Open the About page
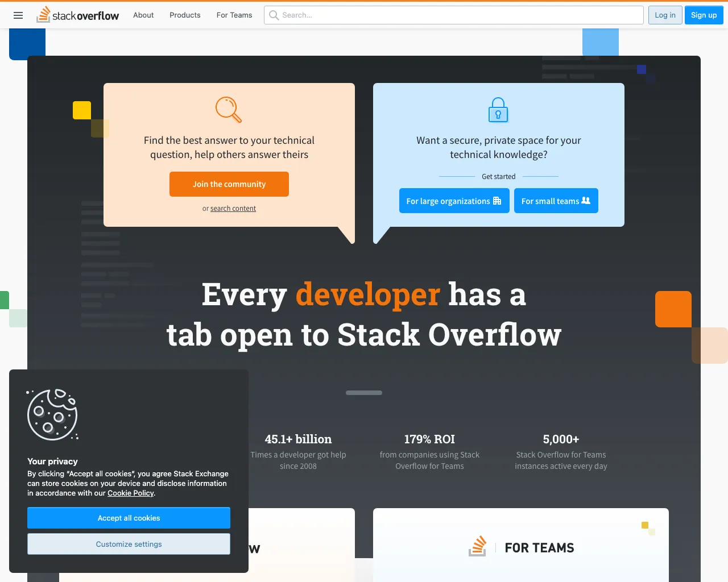 [143, 15]
